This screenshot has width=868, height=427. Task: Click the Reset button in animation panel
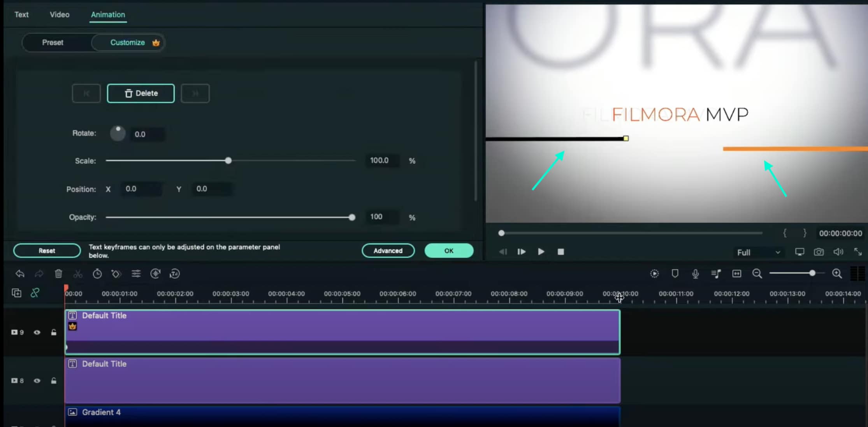coord(46,251)
